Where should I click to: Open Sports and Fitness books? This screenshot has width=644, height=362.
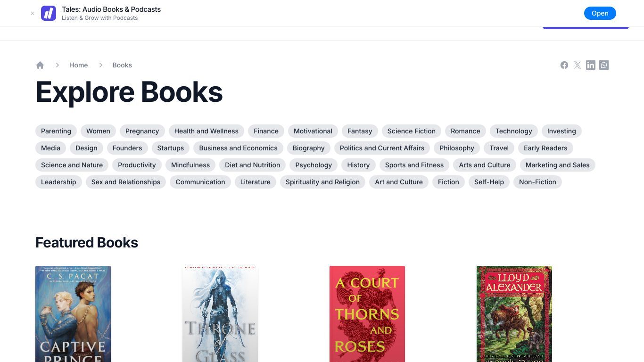[414, 165]
